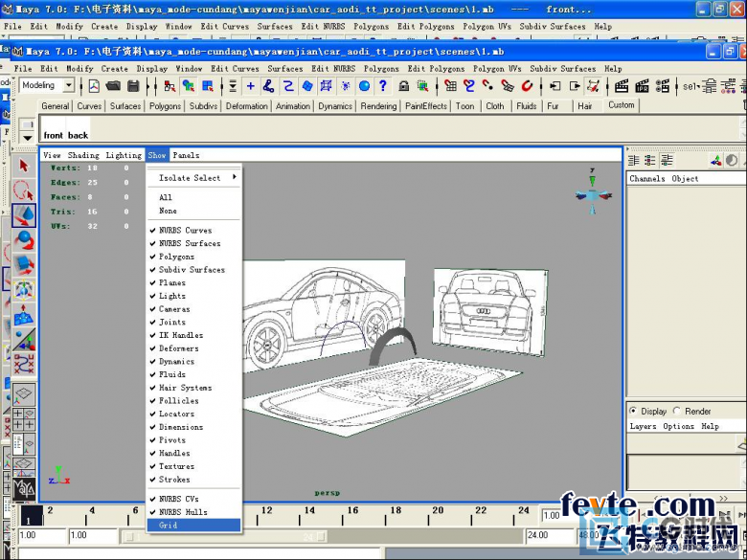The width and height of the screenshot is (747, 560).
Task: Click Select by component type icon
Action: (208, 86)
